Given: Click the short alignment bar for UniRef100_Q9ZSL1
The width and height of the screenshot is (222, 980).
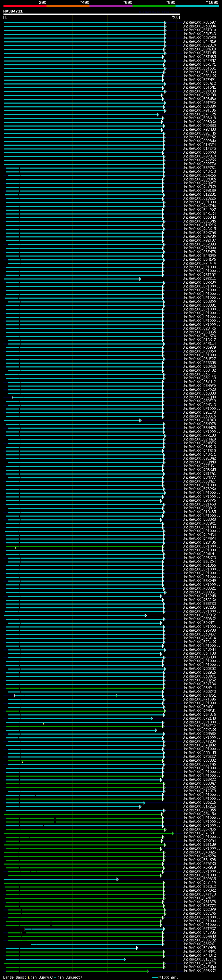Looking at the screenshot, I should pos(72,279).
